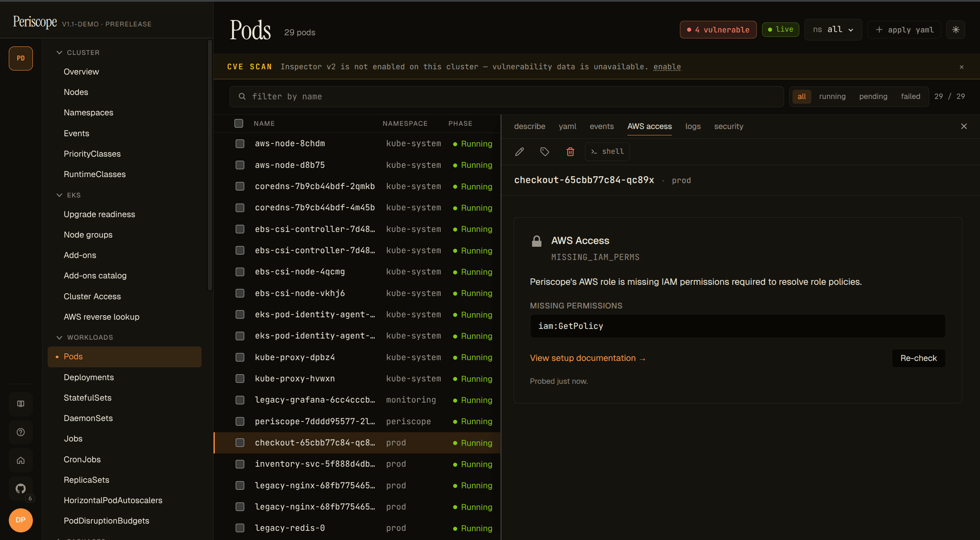The image size is (980, 540).
Task: Click the iam:GetPolicy missing permission
Action: coord(738,326)
